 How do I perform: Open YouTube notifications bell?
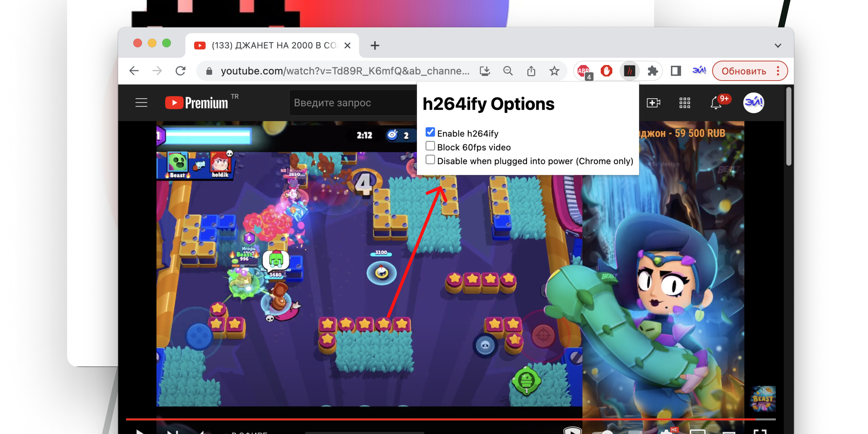click(716, 103)
